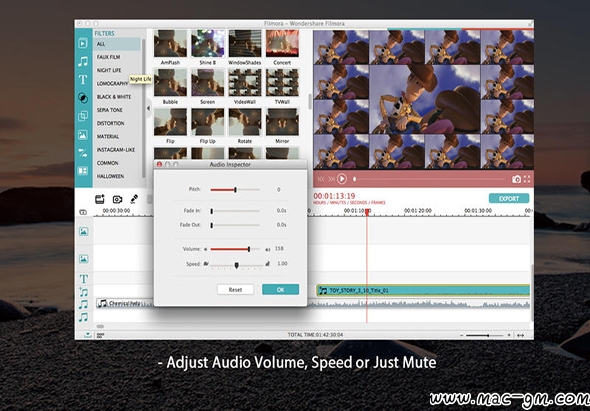This screenshot has width=590, height=411.
Task: Click the snapshot camera icon in preview
Action: 517,179
